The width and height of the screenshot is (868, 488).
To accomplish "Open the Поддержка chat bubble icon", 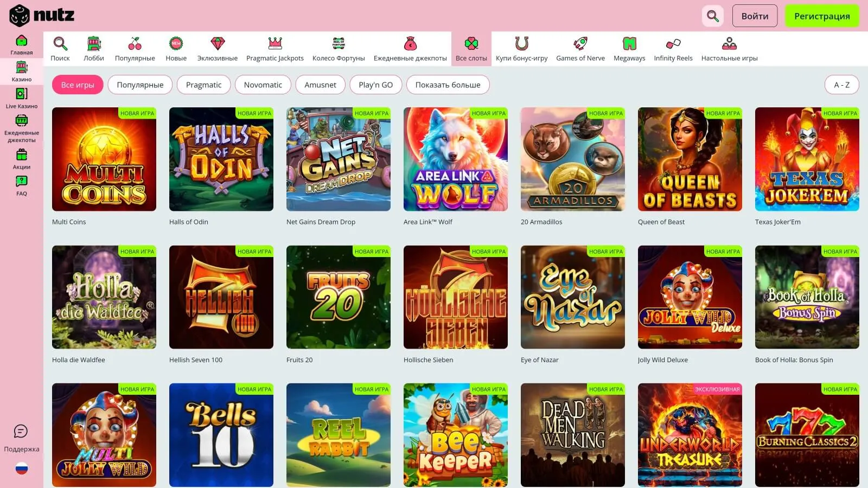I will [21, 432].
